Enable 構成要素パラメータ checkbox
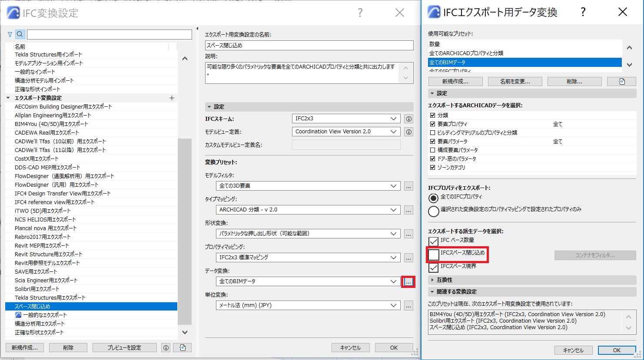Screen dimensions: 644x360 pos(432,150)
